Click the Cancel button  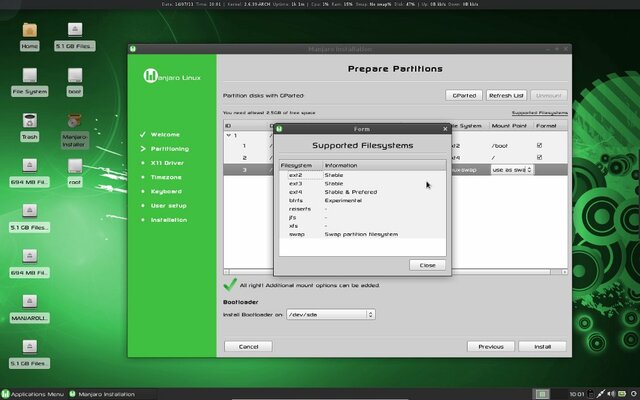tap(248, 347)
